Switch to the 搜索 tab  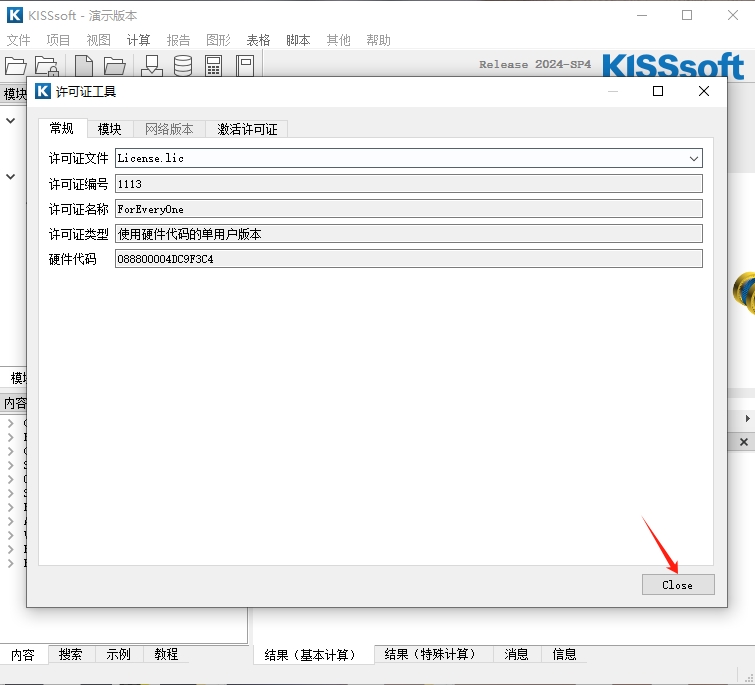[x=70, y=654]
